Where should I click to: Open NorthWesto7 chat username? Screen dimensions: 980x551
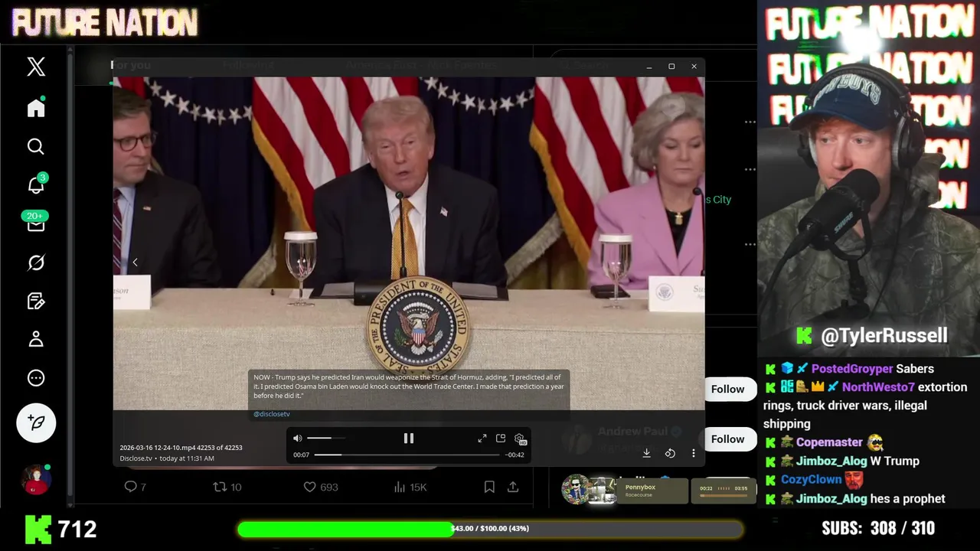(878, 387)
